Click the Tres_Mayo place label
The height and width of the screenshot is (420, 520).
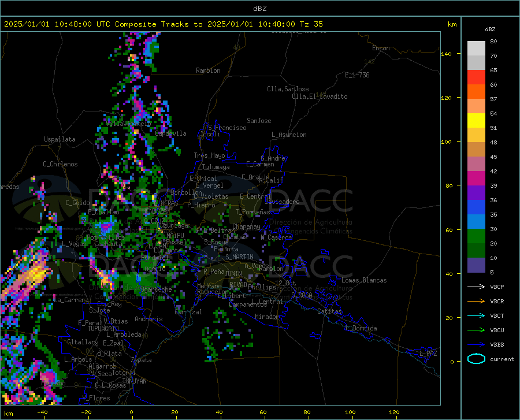pyautogui.click(x=209, y=155)
